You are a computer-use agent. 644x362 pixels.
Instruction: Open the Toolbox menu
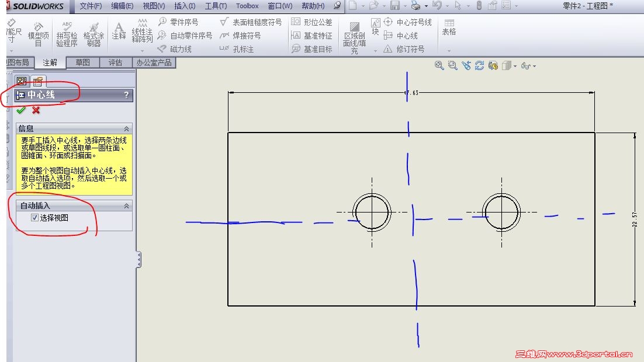247,6
